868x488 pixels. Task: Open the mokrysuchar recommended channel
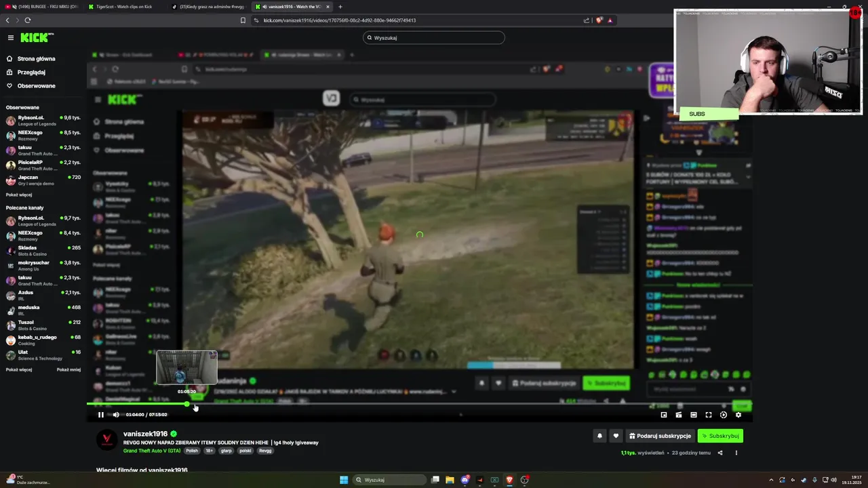[x=43, y=265]
